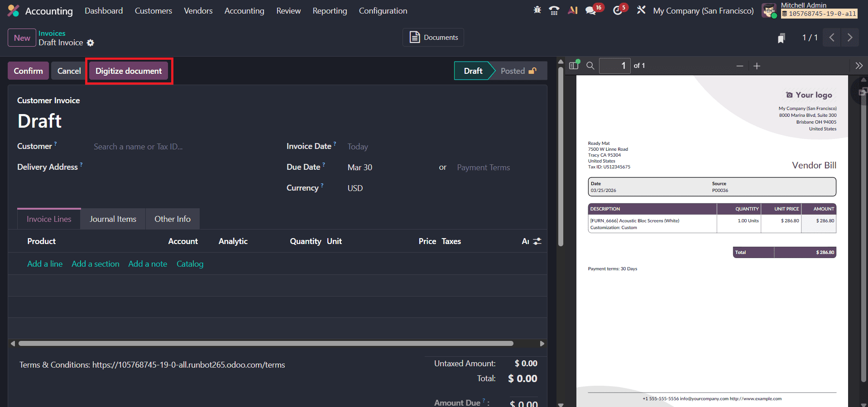Image resolution: width=868 pixels, height=407 pixels.
Task: Zoom in the PDF with plus icon
Action: (757, 66)
